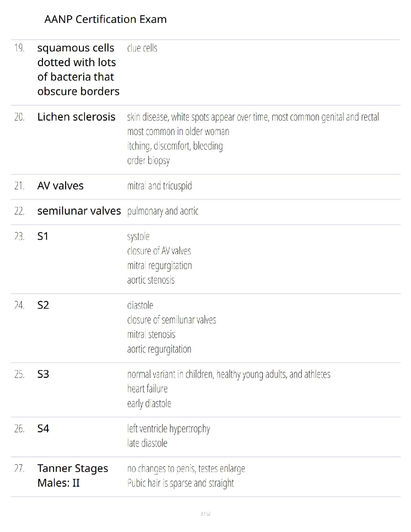Click the 'AANP Certification Exam' page title
This screenshot has height=532, width=411.
(x=105, y=19)
